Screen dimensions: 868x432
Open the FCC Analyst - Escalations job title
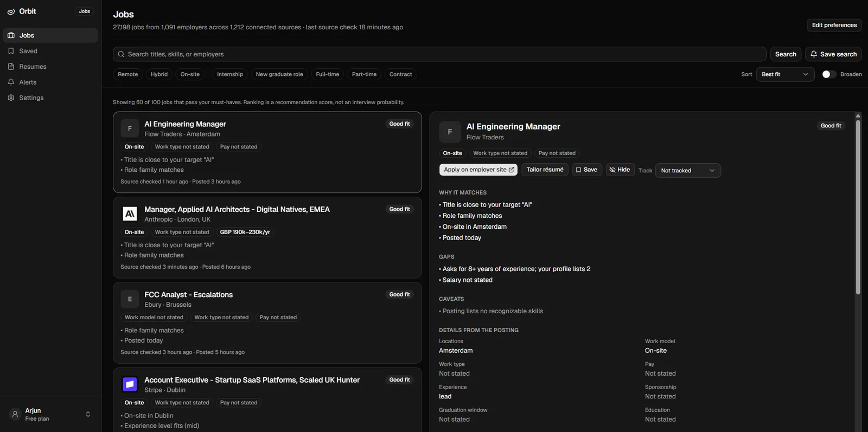(x=188, y=295)
